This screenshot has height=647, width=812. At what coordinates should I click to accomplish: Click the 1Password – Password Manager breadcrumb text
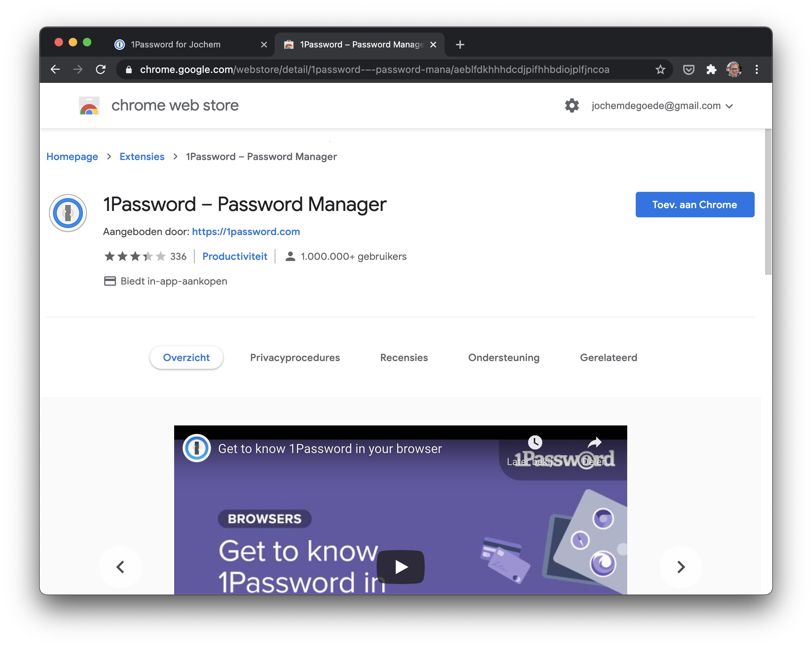click(x=261, y=156)
